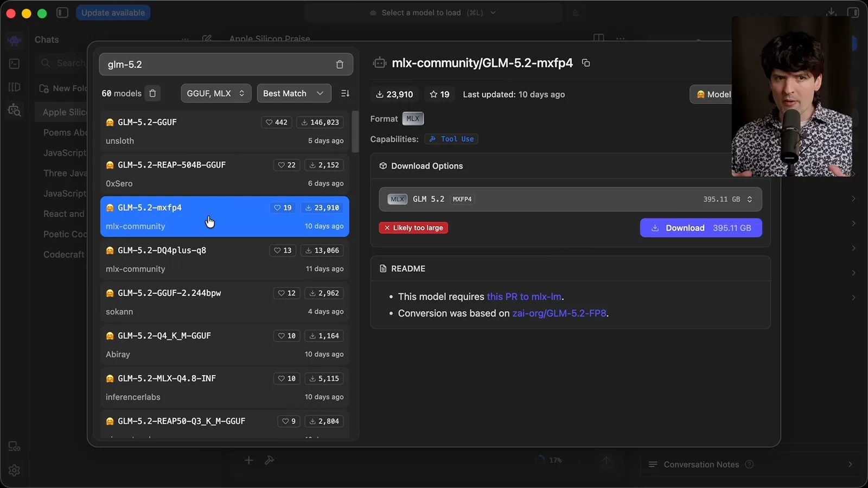Open the chat bot icon in sidebar
Image resolution: width=868 pixels, height=488 pixels.
point(15,40)
